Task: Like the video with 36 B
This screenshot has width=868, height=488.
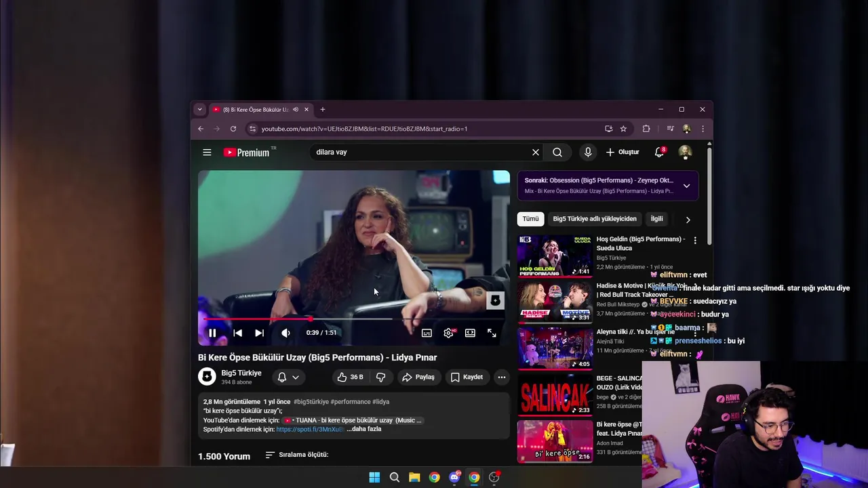Action: 351,377
